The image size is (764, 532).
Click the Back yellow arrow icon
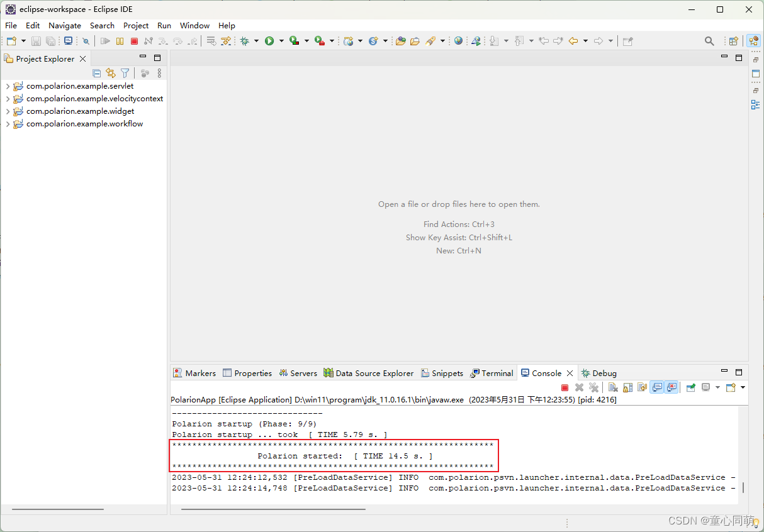(573, 41)
